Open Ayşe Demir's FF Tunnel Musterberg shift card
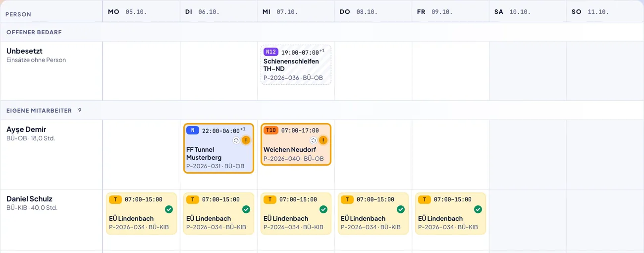Screen dimensions: 644x253 point(219,148)
